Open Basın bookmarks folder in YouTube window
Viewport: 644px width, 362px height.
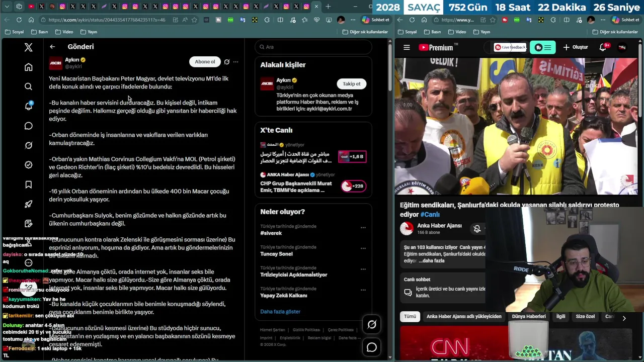click(x=432, y=32)
